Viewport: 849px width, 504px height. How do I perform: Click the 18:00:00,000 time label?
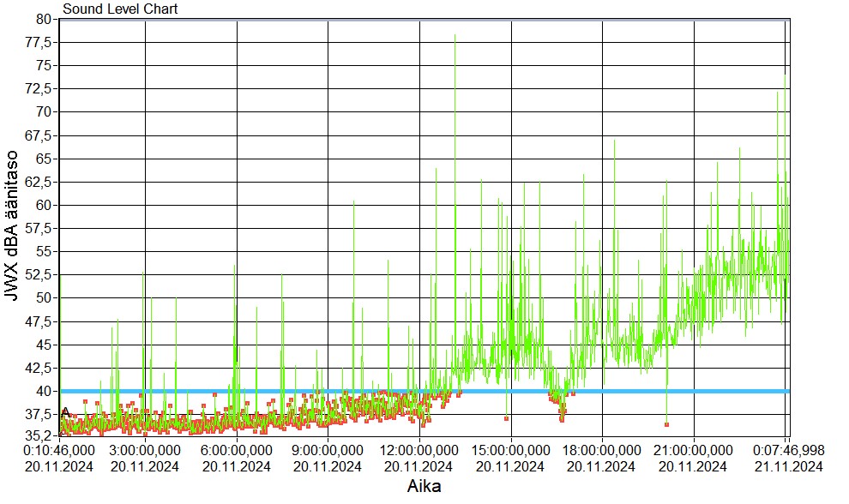coord(601,450)
